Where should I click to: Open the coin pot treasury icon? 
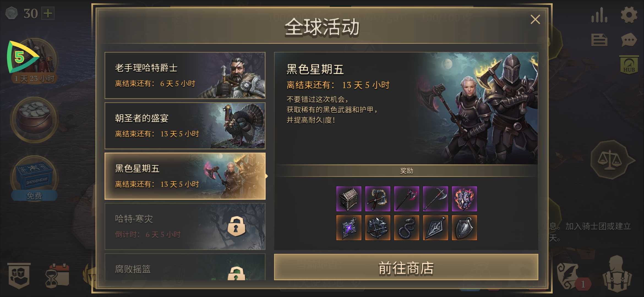click(34, 120)
